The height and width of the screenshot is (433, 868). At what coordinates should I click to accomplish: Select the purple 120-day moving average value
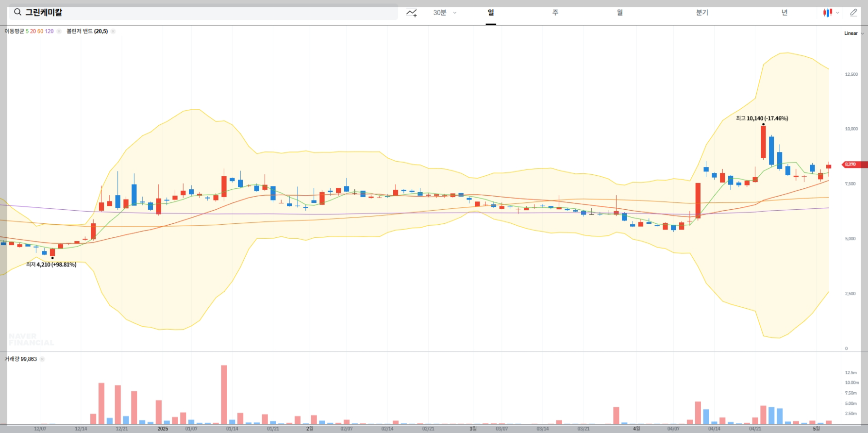point(50,31)
